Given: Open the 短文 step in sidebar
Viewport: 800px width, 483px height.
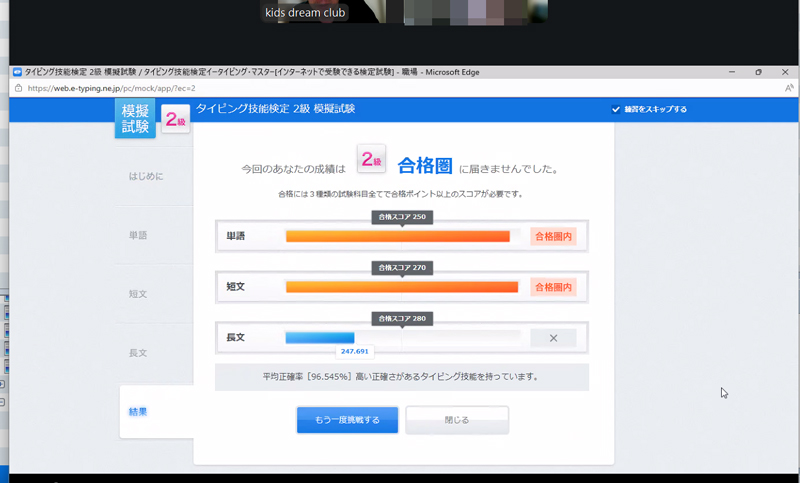Looking at the screenshot, I should pyautogui.click(x=138, y=294).
